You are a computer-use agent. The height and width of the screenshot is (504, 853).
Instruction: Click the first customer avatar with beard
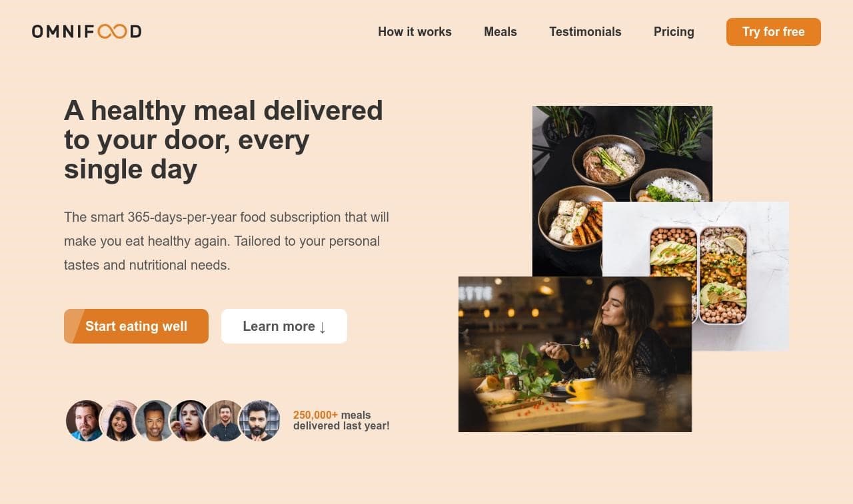pyautogui.click(x=85, y=421)
